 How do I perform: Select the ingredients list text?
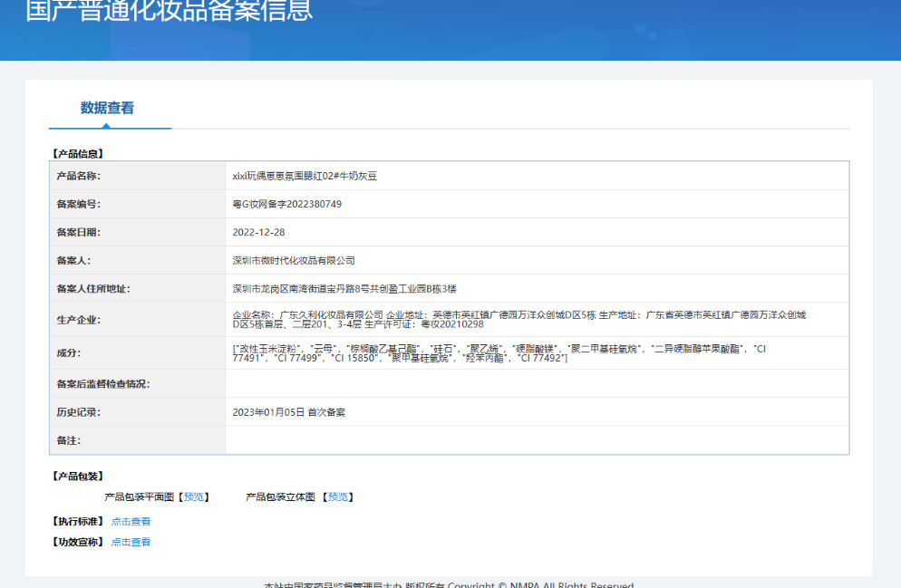coord(499,353)
